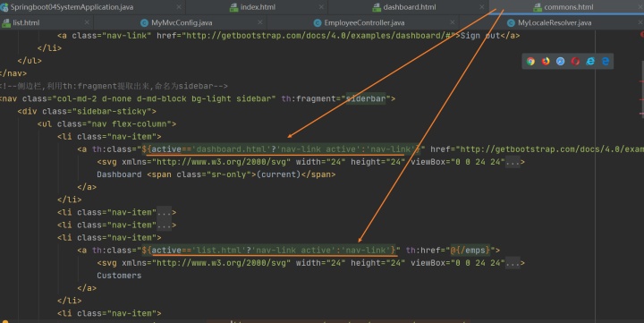This screenshot has height=323, width=644.
Task: Click the '@{/emps}' href expression
Action: pyautogui.click(x=470, y=251)
